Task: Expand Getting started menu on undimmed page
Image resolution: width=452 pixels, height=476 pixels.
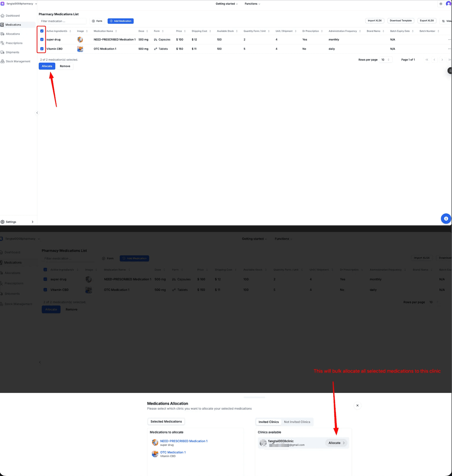Action: [x=227, y=4]
